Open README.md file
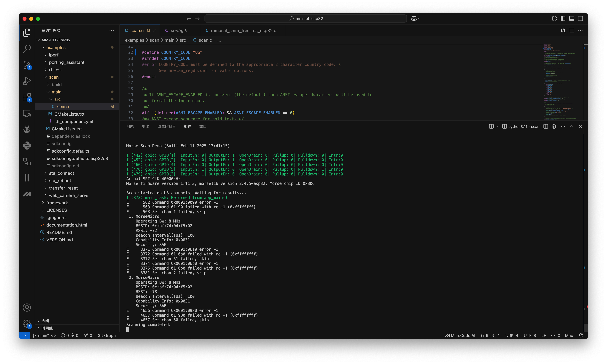 (59, 232)
